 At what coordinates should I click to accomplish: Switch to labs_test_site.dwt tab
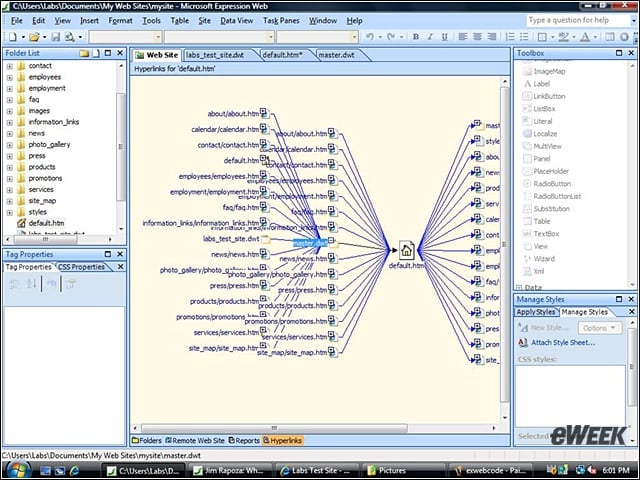point(215,55)
